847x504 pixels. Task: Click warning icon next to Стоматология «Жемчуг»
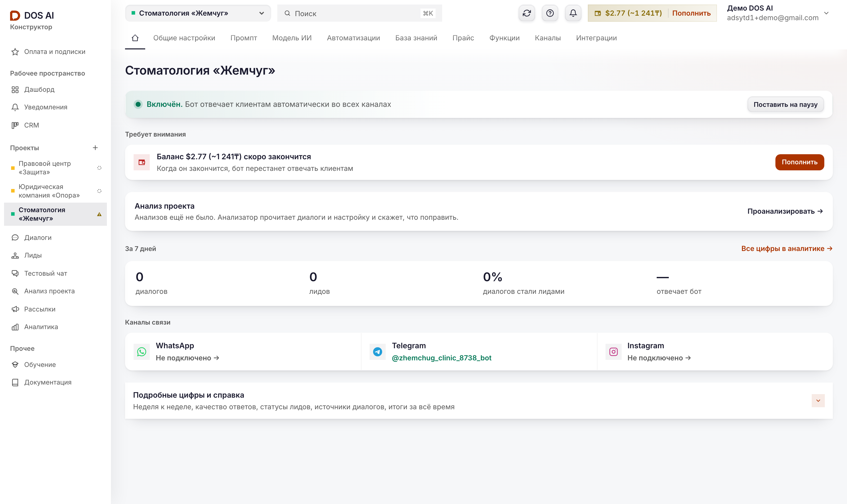click(99, 214)
